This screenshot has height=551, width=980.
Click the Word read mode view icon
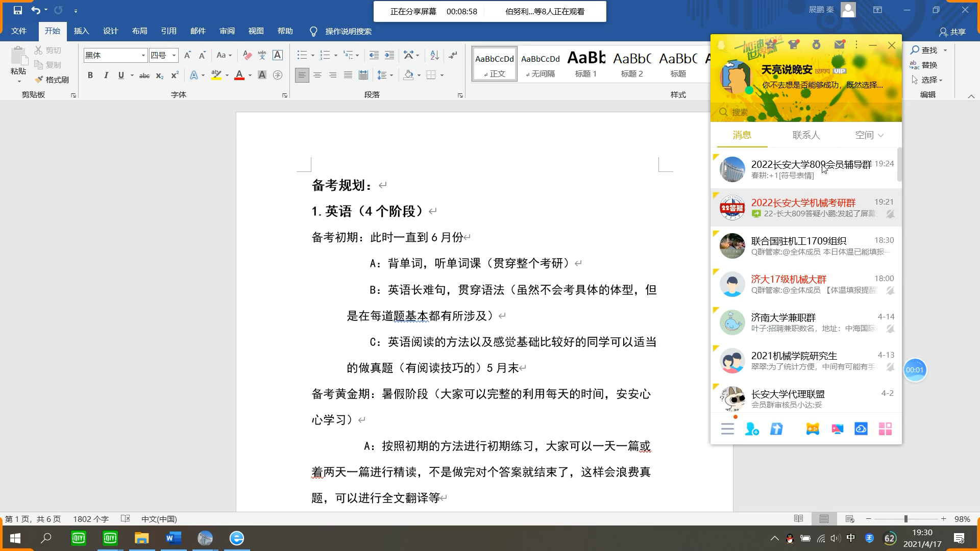pos(799,519)
